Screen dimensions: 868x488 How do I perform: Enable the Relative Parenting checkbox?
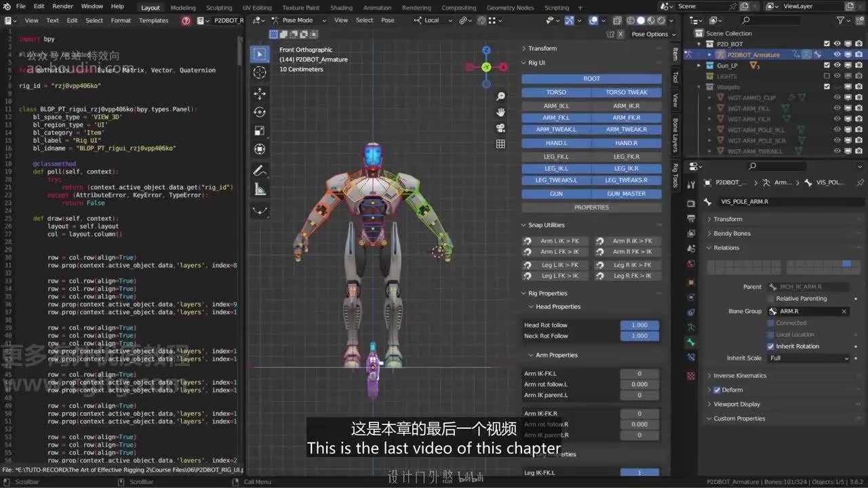(x=771, y=298)
